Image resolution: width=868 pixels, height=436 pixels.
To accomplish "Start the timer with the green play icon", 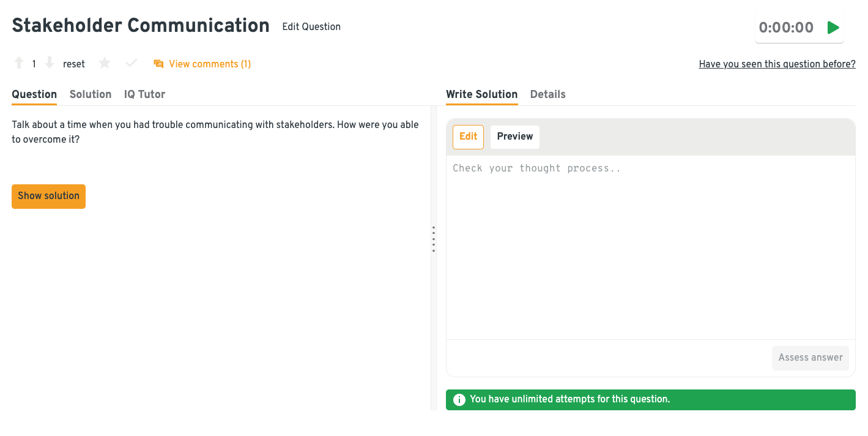I will [833, 28].
